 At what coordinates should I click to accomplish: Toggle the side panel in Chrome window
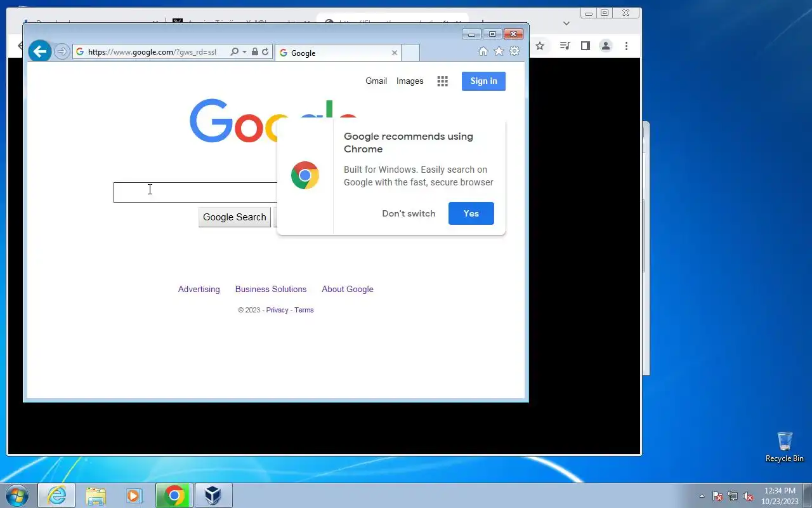pos(586,46)
